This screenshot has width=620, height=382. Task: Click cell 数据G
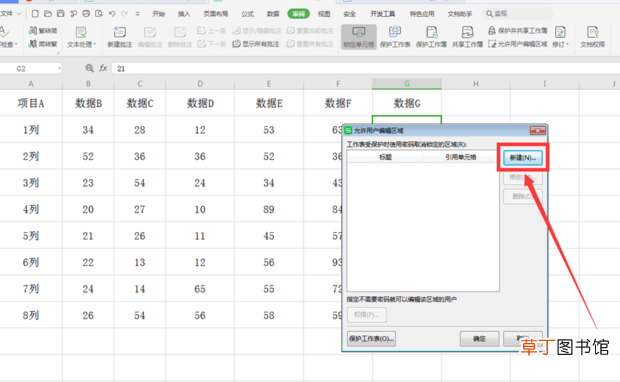tap(407, 103)
